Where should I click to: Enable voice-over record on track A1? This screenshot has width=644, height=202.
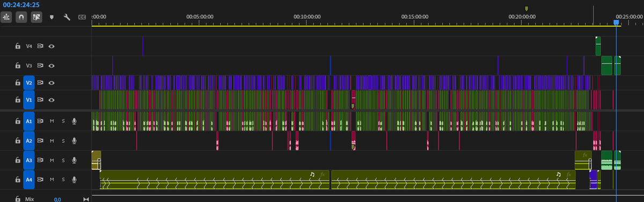click(x=74, y=121)
